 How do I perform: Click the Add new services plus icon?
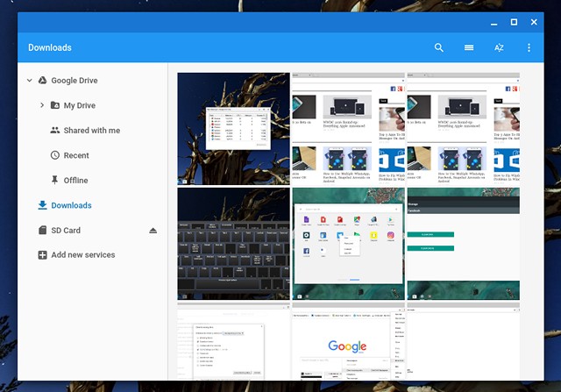pyautogui.click(x=43, y=255)
